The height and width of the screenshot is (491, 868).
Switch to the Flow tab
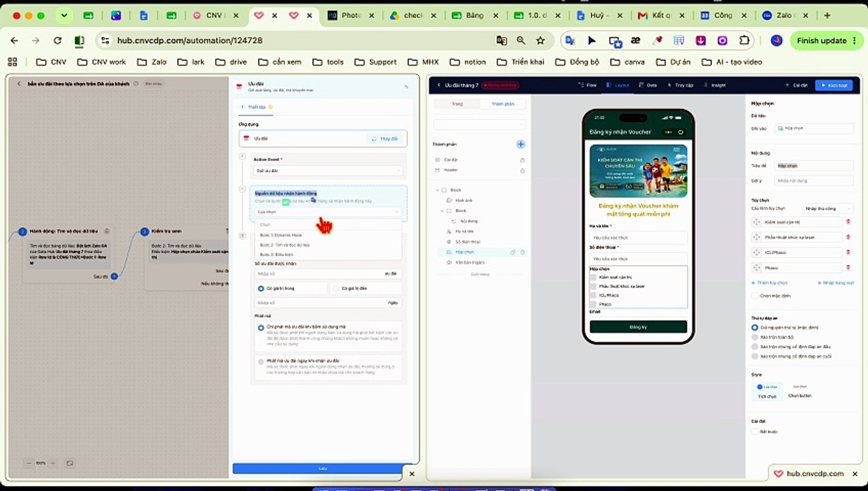tap(588, 85)
